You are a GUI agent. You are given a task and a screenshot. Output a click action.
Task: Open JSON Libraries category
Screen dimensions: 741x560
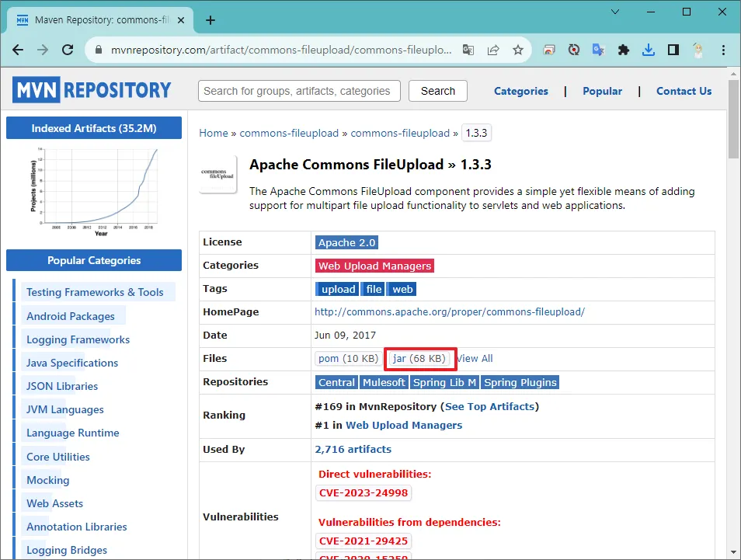(62, 386)
